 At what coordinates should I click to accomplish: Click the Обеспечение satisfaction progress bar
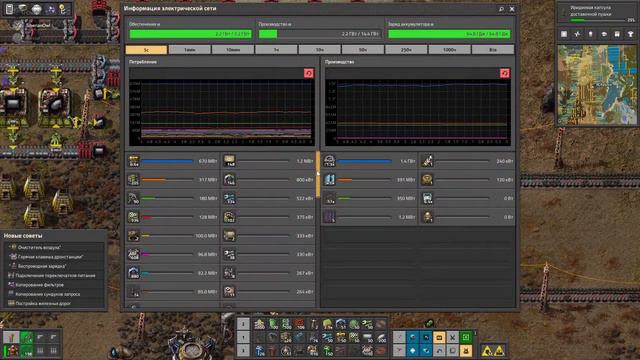click(x=190, y=34)
